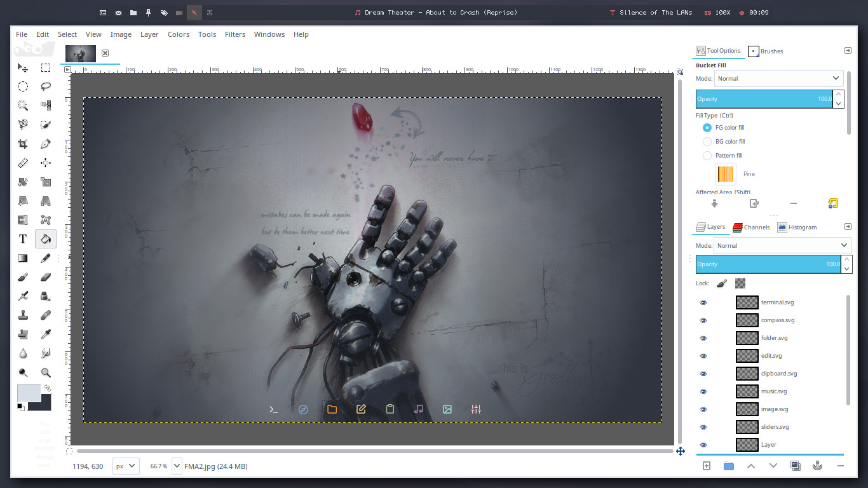The image size is (868, 488).
Task: Switch to the Brushes tab
Action: [766, 51]
